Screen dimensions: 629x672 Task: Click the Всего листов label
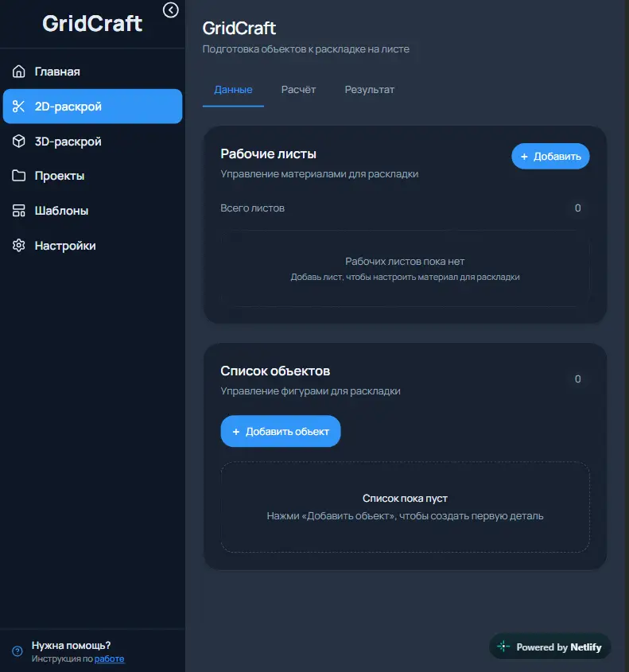252,208
